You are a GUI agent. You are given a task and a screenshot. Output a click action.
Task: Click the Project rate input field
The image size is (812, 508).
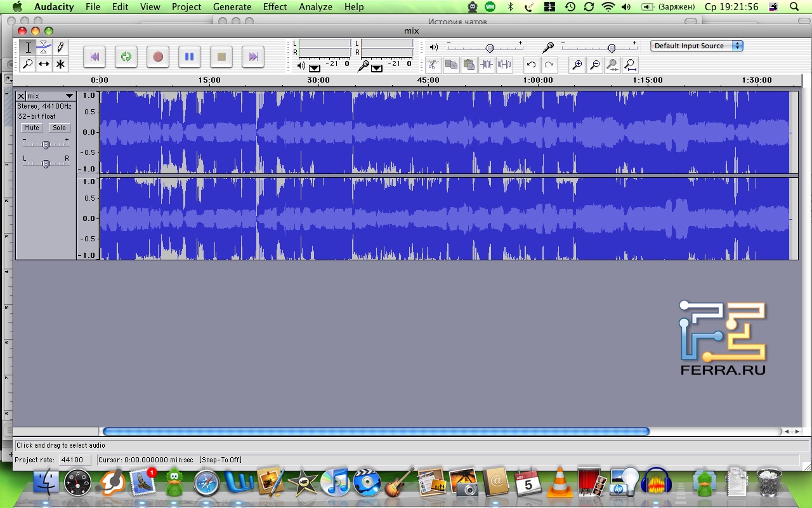(x=75, y=460)
